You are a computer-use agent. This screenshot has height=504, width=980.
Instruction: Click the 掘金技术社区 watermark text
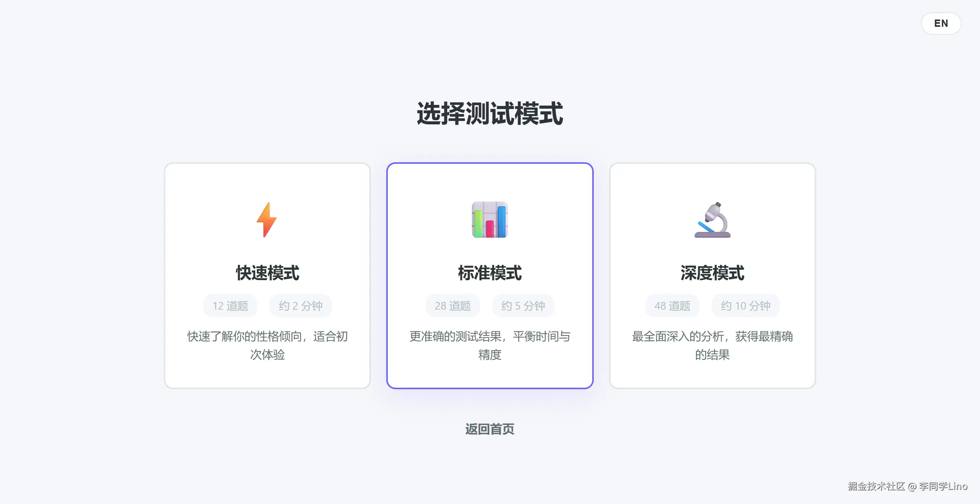pos(876,486)
